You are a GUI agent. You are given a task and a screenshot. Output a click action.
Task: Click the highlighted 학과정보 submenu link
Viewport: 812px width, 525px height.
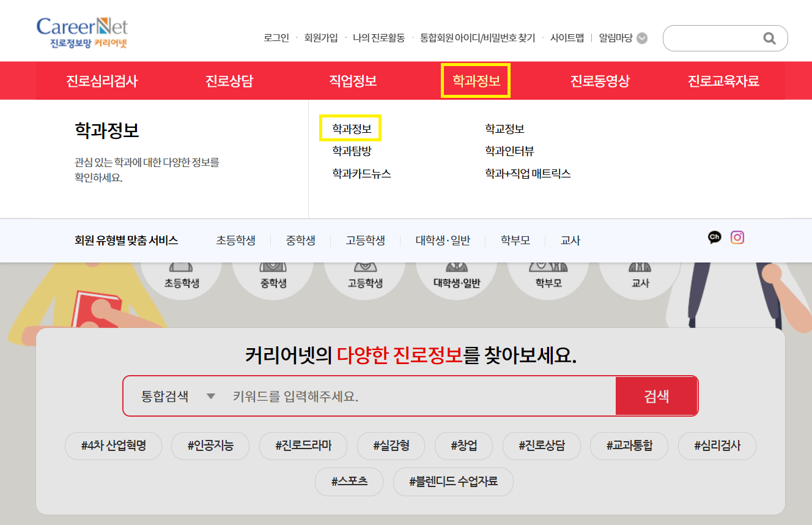(350, 128)
